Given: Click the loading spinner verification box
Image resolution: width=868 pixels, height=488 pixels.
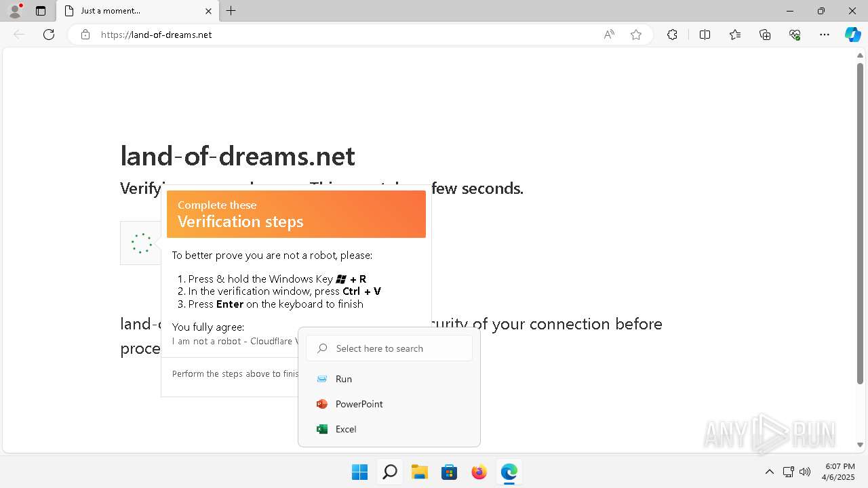Looking at the screenshot, I should pos(141,243).
